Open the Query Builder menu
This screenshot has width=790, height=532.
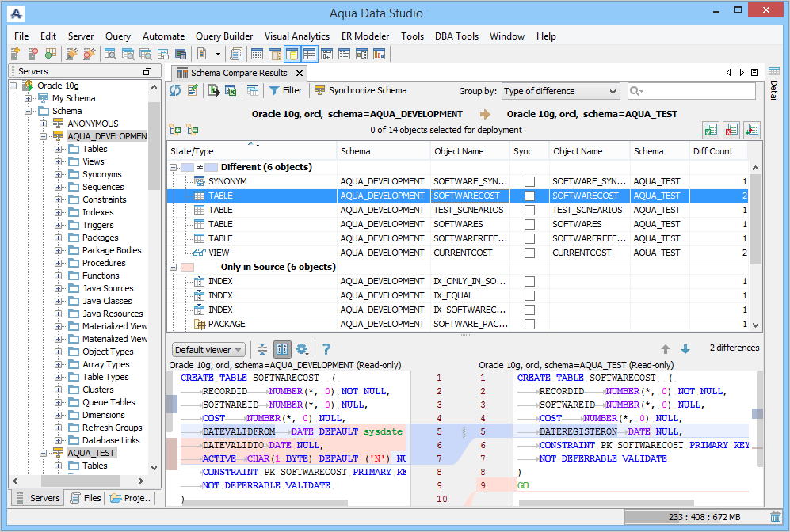(224, 36)
